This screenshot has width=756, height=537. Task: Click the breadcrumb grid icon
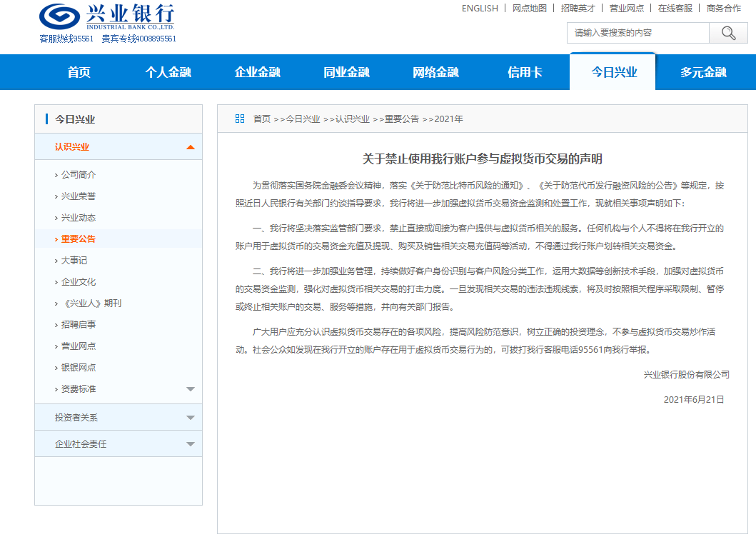point(240,119)
